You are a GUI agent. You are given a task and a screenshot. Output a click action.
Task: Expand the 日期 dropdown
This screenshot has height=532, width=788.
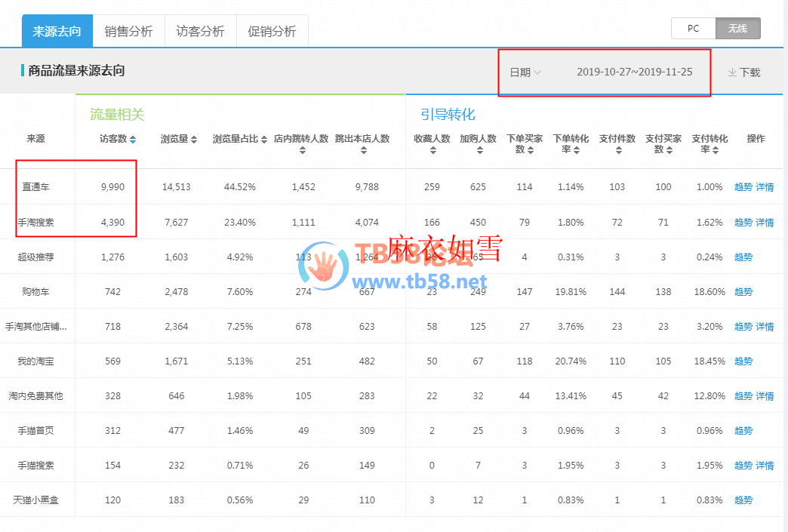click(x=525, y=72)
